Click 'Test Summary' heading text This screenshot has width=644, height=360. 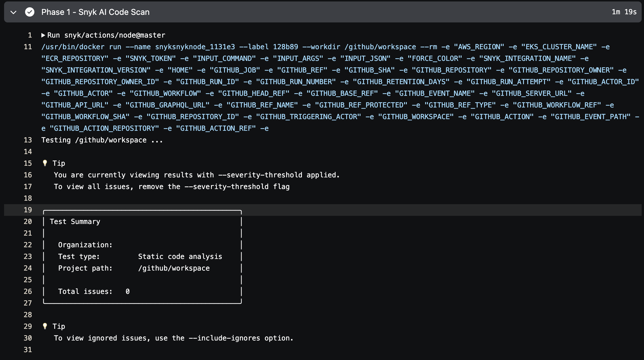(x=75, y=222)
